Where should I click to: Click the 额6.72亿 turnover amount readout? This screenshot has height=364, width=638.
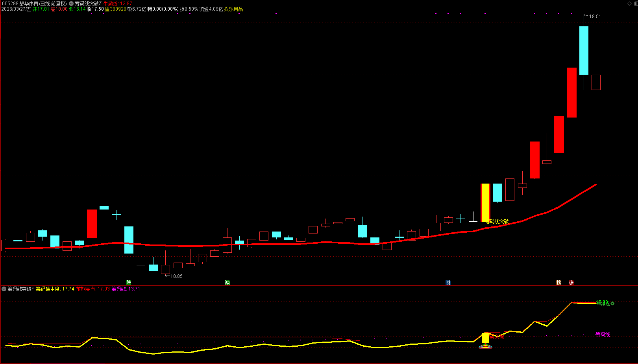click(137, 9)
